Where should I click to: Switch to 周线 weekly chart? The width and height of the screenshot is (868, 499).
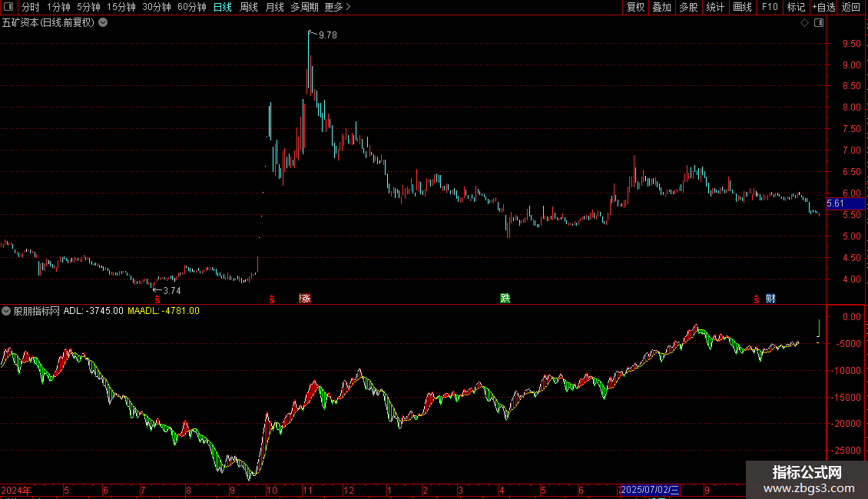(x=249, y=7)
